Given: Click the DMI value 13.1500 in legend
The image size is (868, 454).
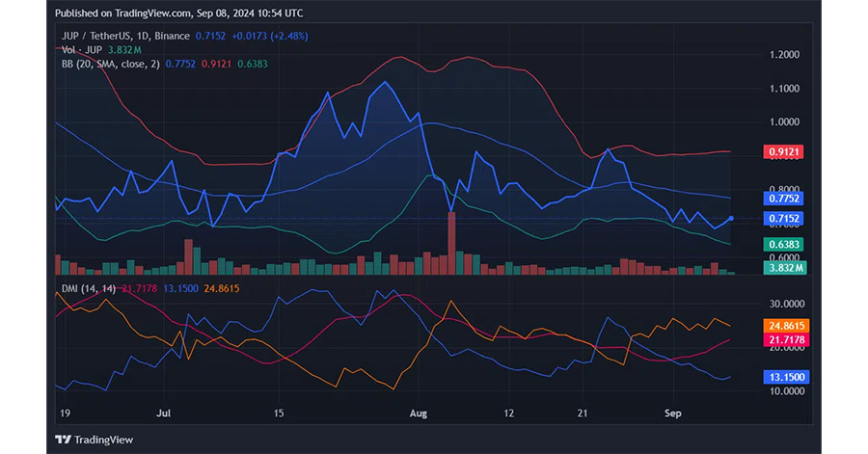Looking at the screenshot, I should [180, 288].
